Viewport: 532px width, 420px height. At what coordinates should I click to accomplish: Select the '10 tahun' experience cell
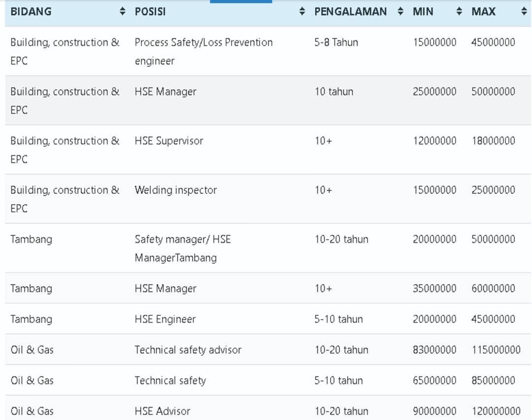pos(334,92)
